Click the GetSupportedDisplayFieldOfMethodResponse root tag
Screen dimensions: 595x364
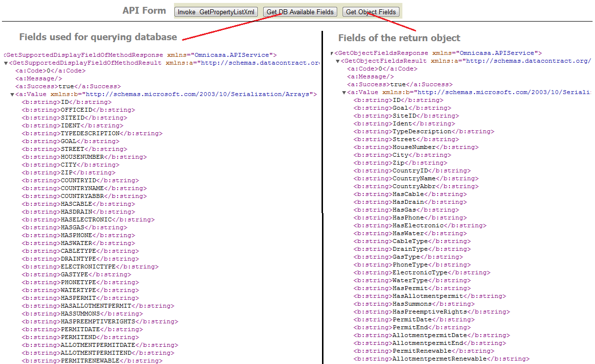83,55
